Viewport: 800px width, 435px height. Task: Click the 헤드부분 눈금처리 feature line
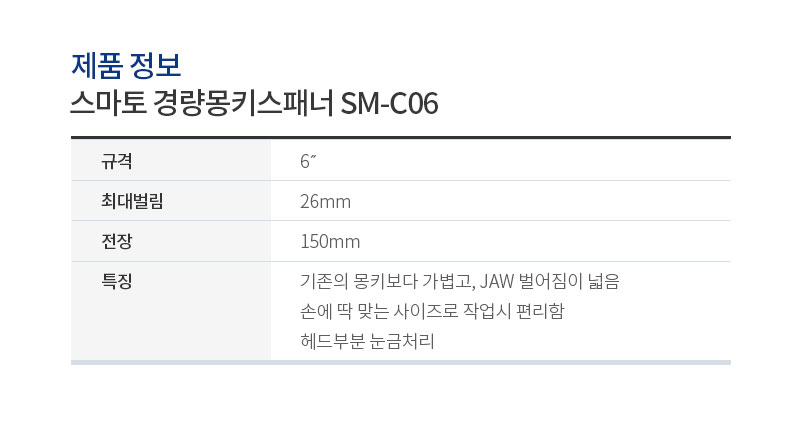(367, 341)
